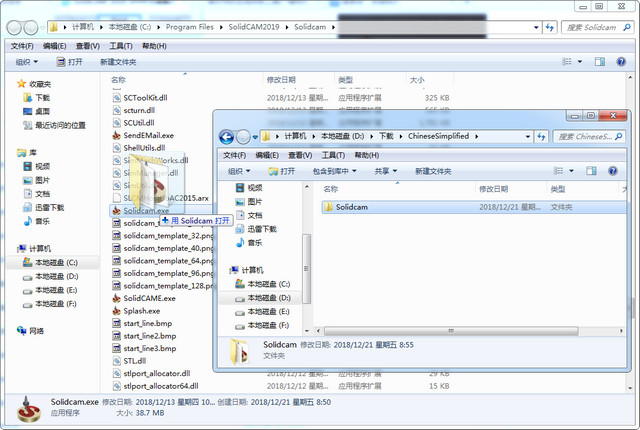Select the start_line2.bmp file
Image resolution: width=640 pixels, height=430 pixels.
pos(144,336)
